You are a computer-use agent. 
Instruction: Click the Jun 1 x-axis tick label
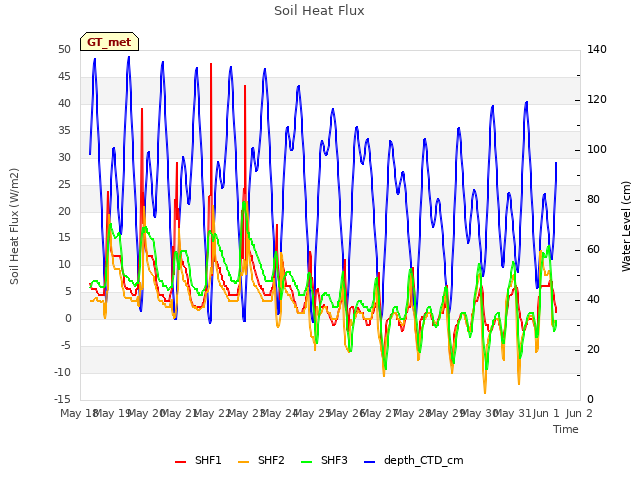[x=546, y=413]
